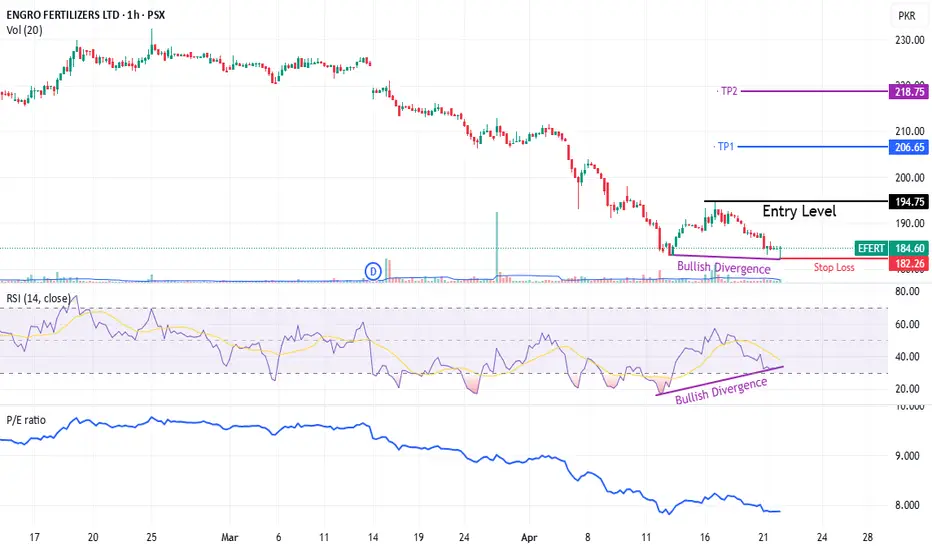The image size is (932, 550).
Task: Select the 'Stop Loss' annotation text
Action: [x=834, y=268]
